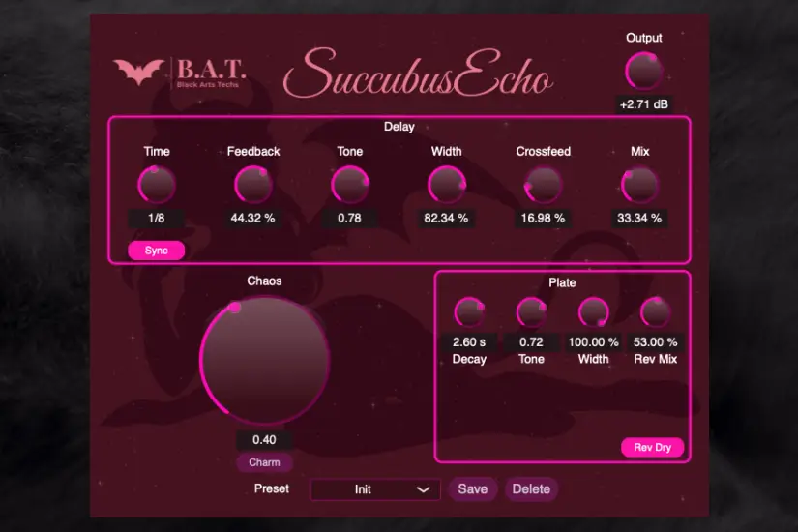
Task: Click the large Chaos knob
Action: 264,361
